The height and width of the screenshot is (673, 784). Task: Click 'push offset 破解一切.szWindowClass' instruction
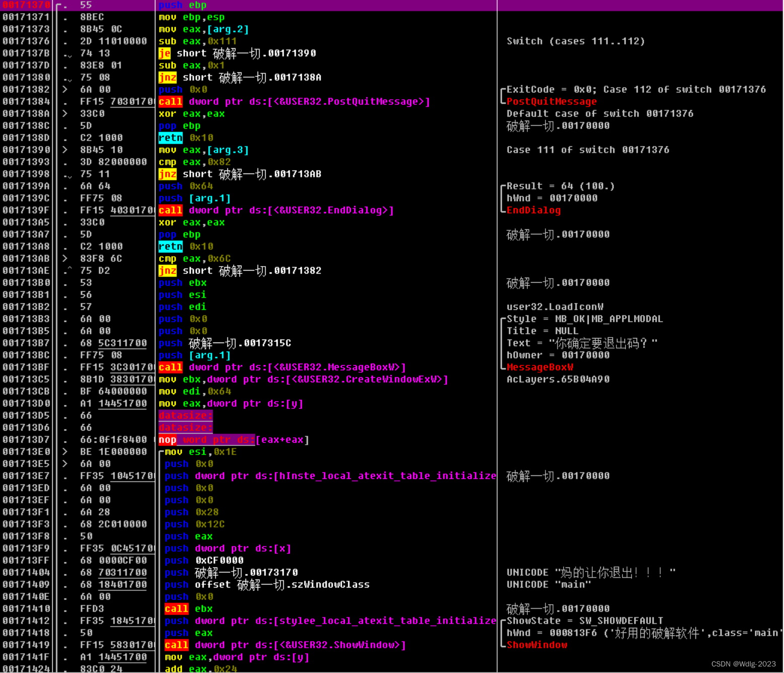tap(267, 584)
